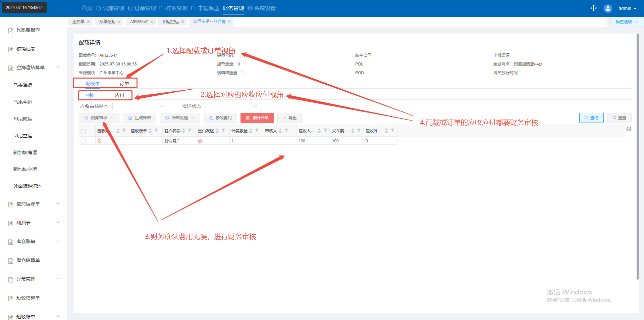Click sort arrows in 计费数量 column
The image size is (644, 320).
[x=251, y=131]
